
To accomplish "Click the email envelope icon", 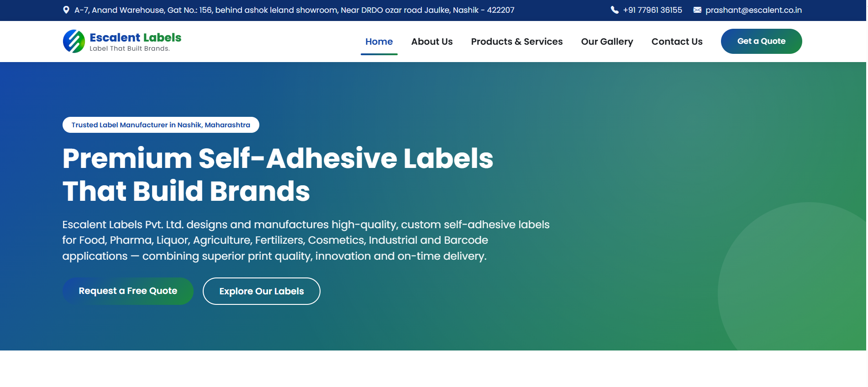I will coord(697,10).
